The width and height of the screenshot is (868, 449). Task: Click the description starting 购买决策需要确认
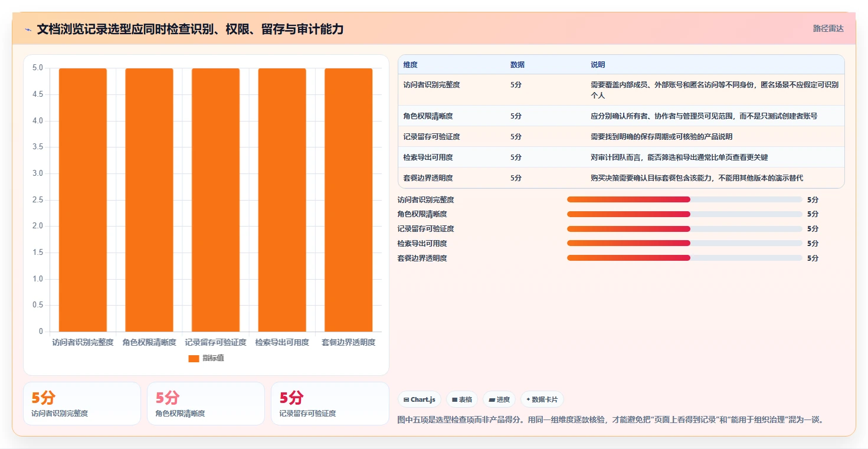pos(697,178)
